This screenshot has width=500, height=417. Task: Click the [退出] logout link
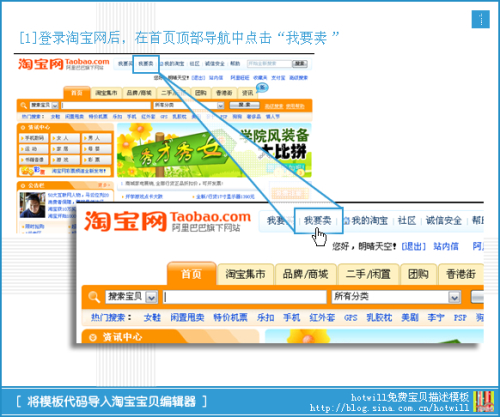click(414, 246)
